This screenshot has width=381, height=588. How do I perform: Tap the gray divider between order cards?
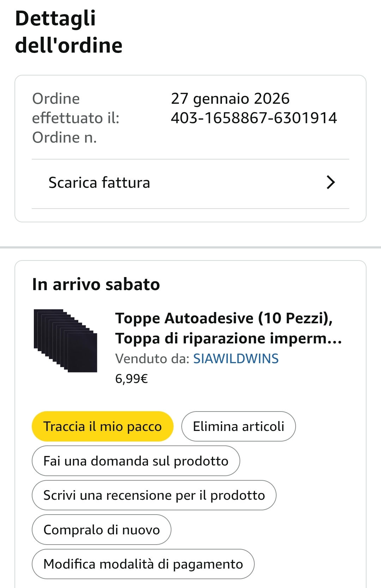click(x=190, y=247)
